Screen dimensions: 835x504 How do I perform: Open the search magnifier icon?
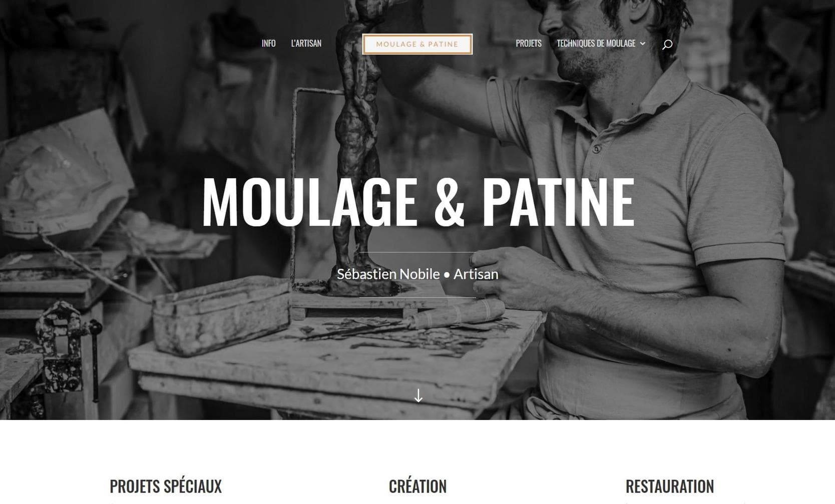tap(667, 45)
